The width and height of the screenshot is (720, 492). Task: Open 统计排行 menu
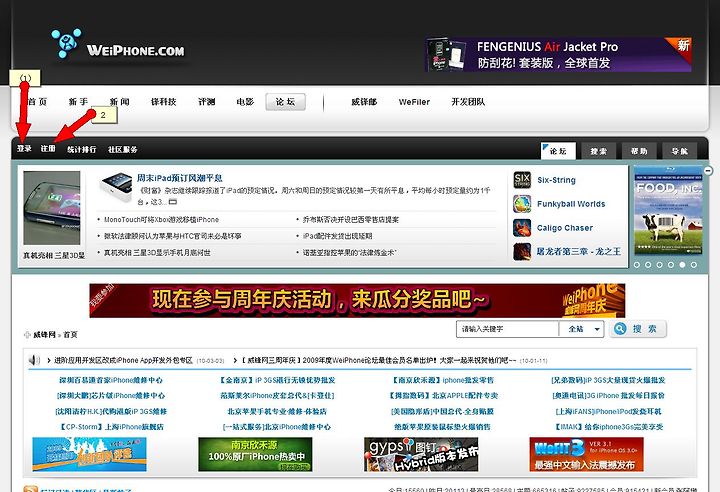click(82, 149)
